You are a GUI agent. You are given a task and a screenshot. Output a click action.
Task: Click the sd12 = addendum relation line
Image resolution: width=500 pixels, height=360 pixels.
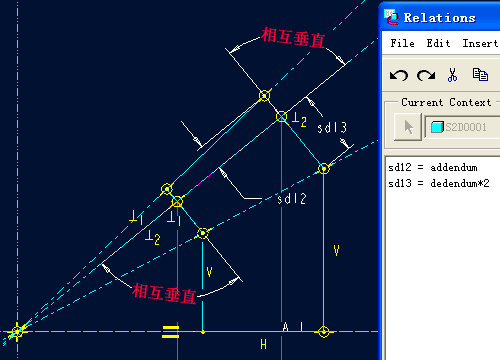[x=433, y=167]
